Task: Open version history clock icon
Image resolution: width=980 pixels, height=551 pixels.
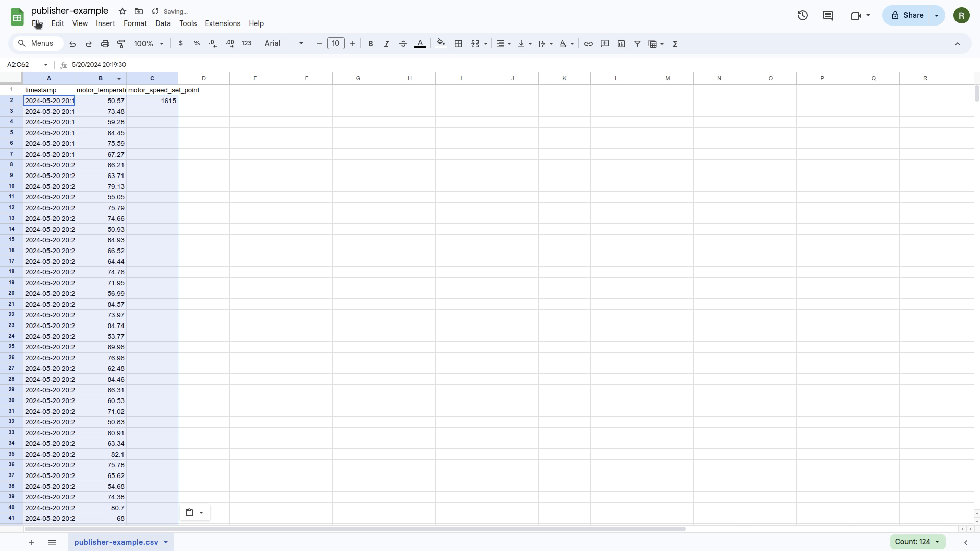Action: pos(802,15)
